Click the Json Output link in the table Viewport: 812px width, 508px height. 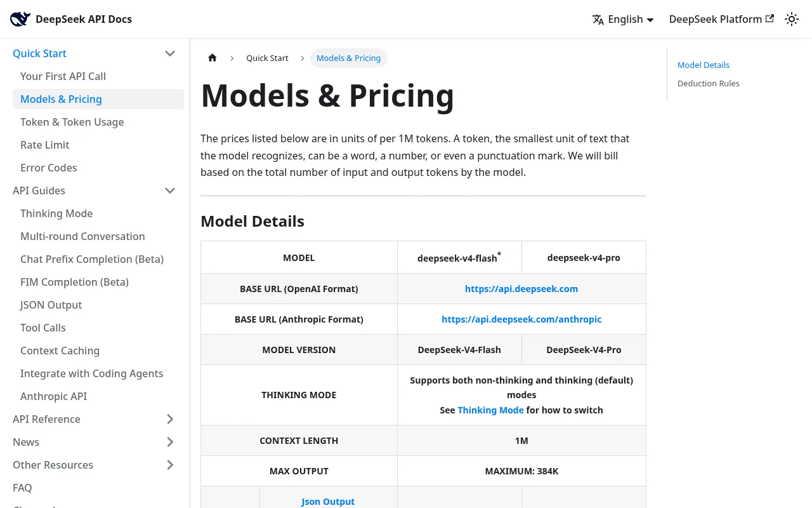pos(327,501)
